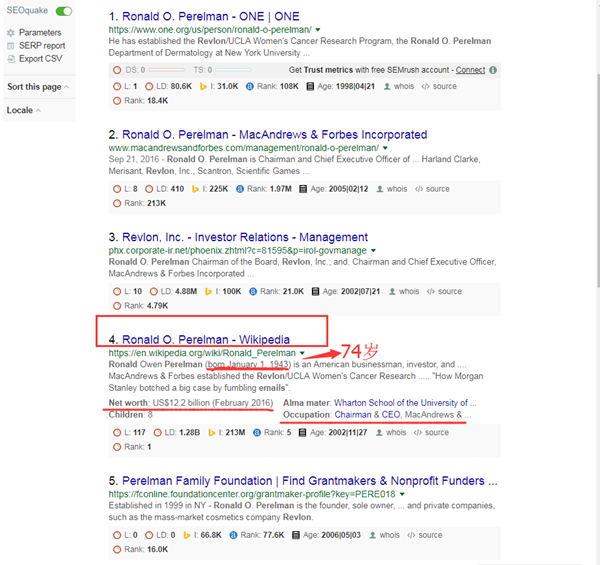Click LD: 80.6K value
Image resolution: width=600 pixels, height=565 pixels.
coord(181,86)
